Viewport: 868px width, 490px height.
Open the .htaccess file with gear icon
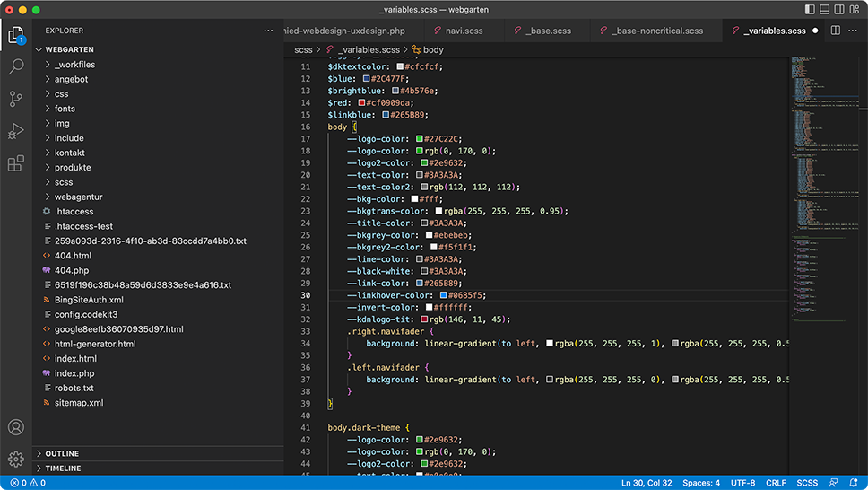point(158,211)
